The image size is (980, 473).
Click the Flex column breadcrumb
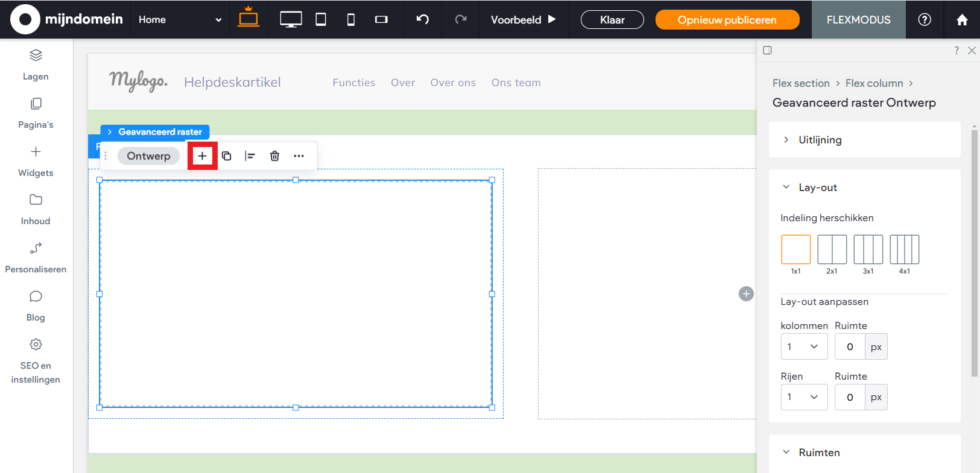tap(874, 83)
